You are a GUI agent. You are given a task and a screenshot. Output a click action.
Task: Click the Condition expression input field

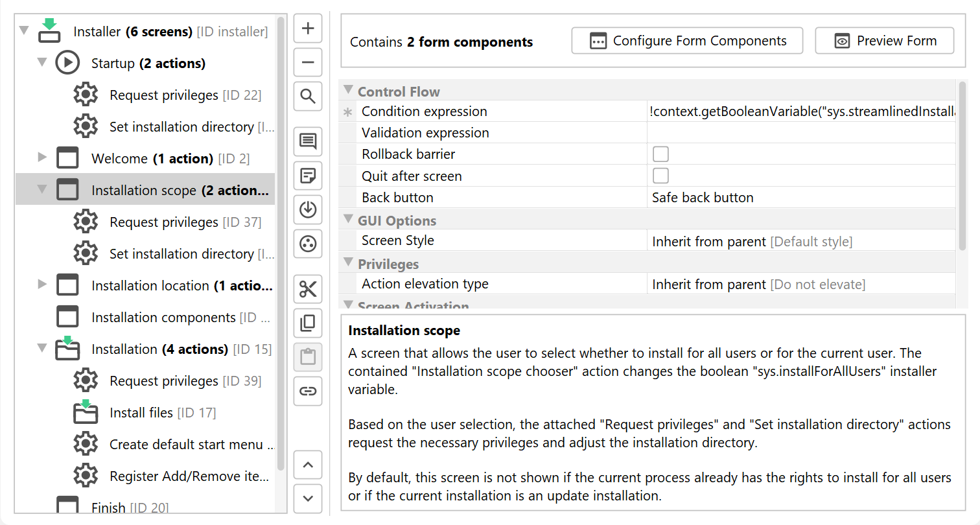click(x=800, y=111)
